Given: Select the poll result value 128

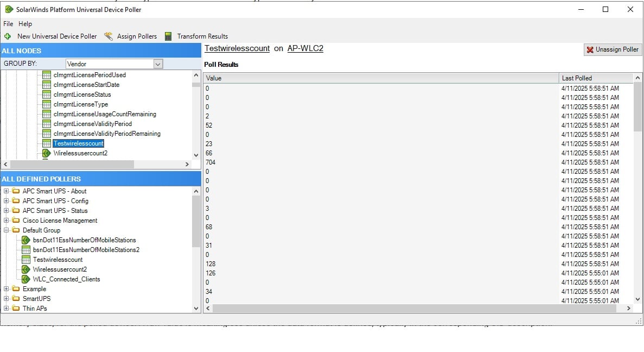Looking at the screenshot, I should coord(211,264).
